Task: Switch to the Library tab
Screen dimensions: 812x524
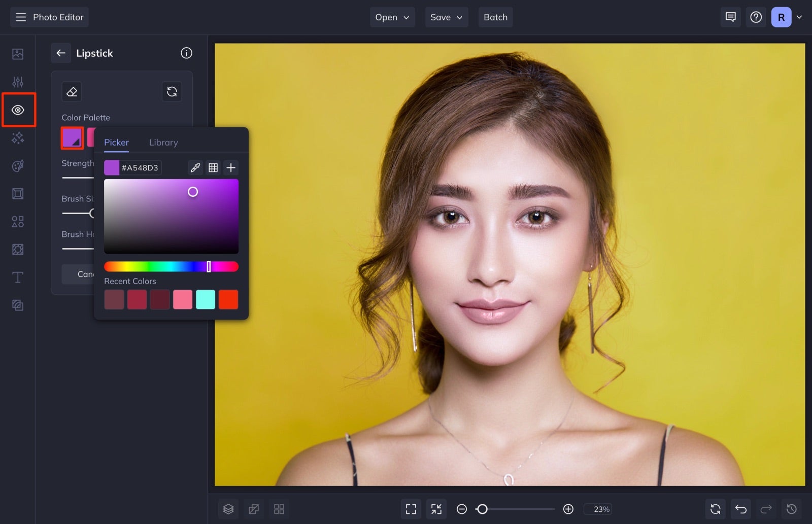Action: coord(163,142)
